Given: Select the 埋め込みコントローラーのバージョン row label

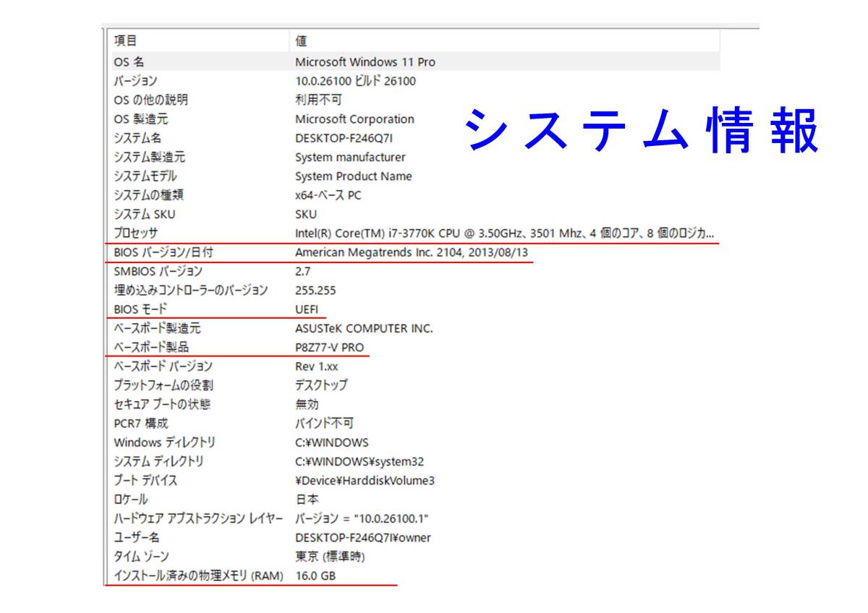Looking at the screenshot, I should tap(191, 291).
